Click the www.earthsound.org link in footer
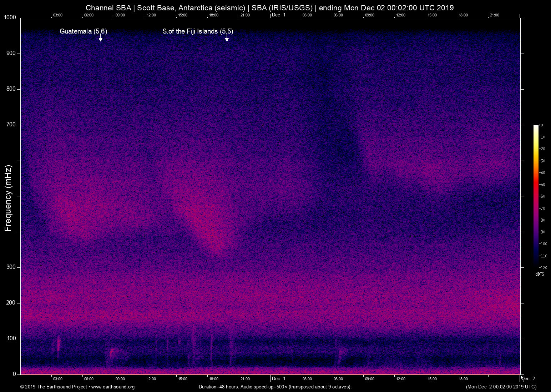The height and width of the screenshot is (392, 551). click(x=113, y=387)
